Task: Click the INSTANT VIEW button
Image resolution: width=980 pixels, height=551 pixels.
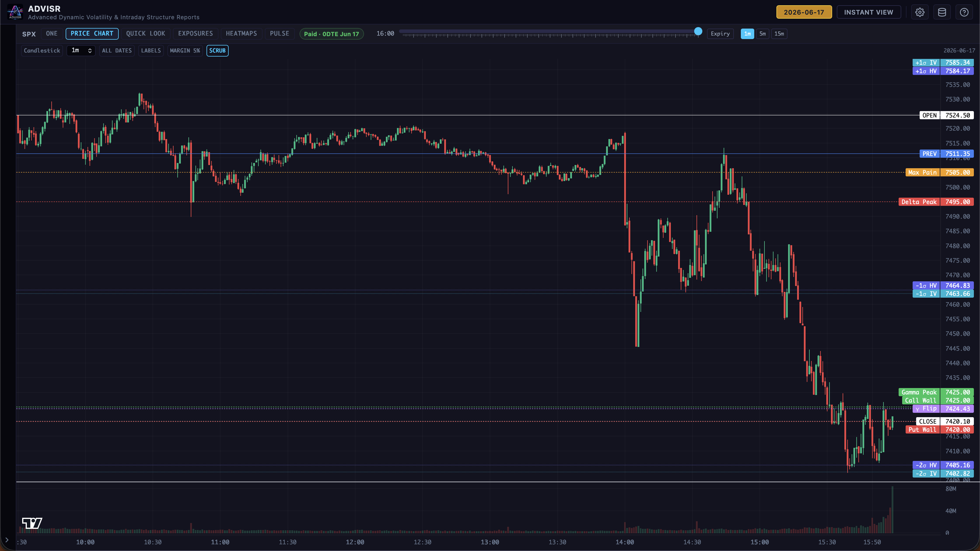Action: click(869, 12)
